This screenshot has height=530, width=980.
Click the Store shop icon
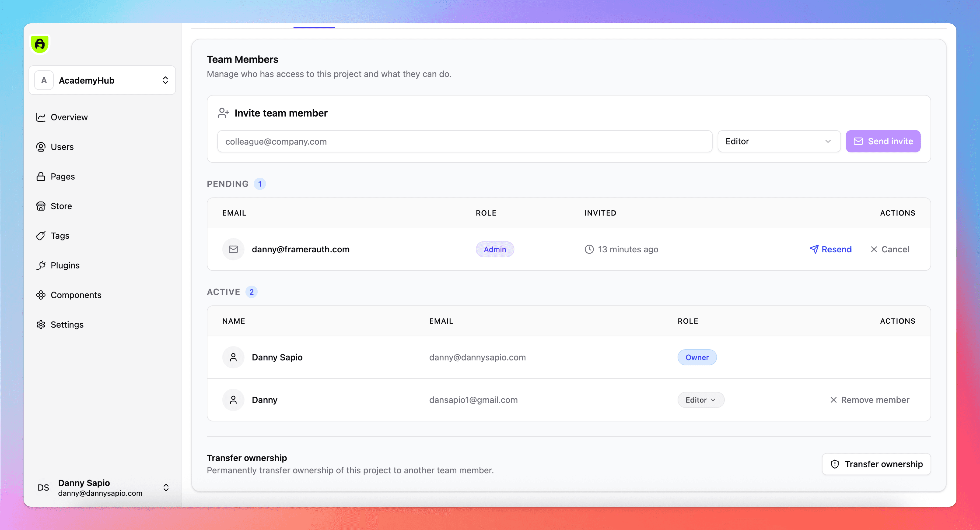(x=41, y=206)
